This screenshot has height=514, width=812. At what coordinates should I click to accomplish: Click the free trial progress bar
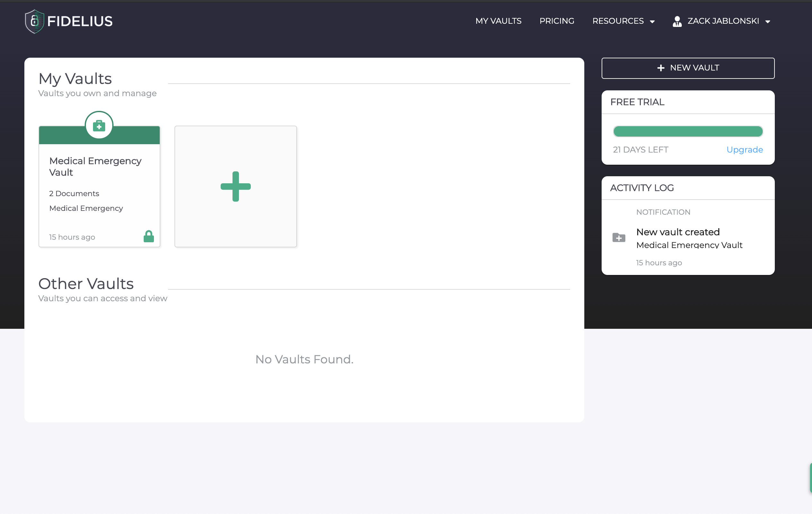[x=688, y=131]
